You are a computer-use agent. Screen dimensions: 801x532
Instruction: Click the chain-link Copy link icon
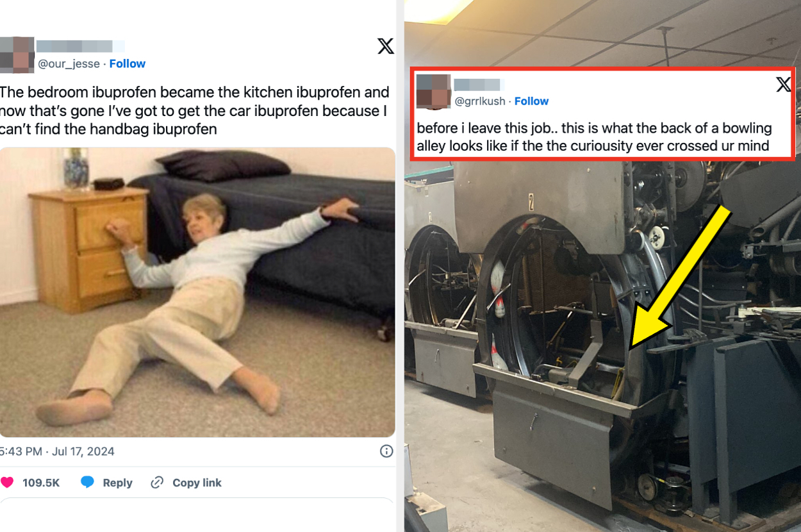coord(156,482)
